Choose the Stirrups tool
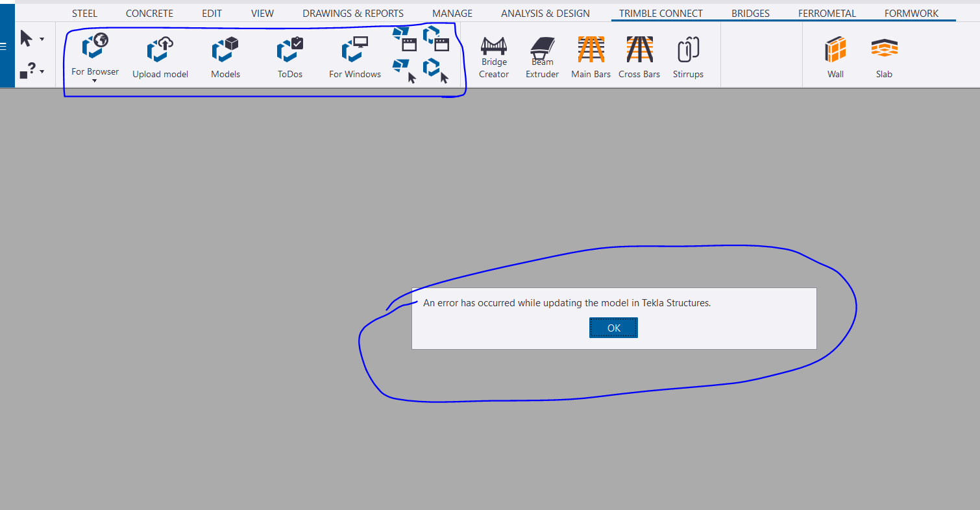Image resolution: width=980 pixels, height=510 pixels. [688, 57]
